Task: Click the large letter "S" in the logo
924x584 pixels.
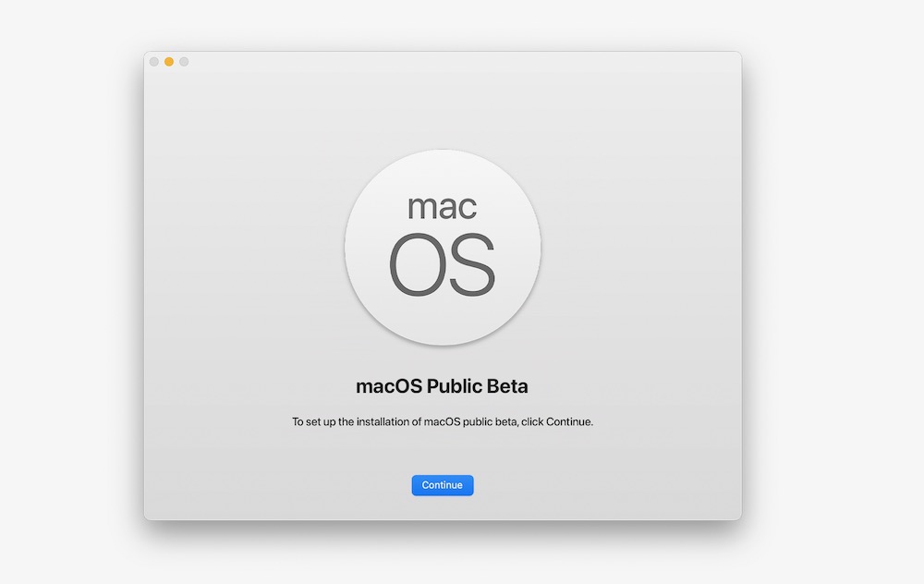Action: [471, 264]
